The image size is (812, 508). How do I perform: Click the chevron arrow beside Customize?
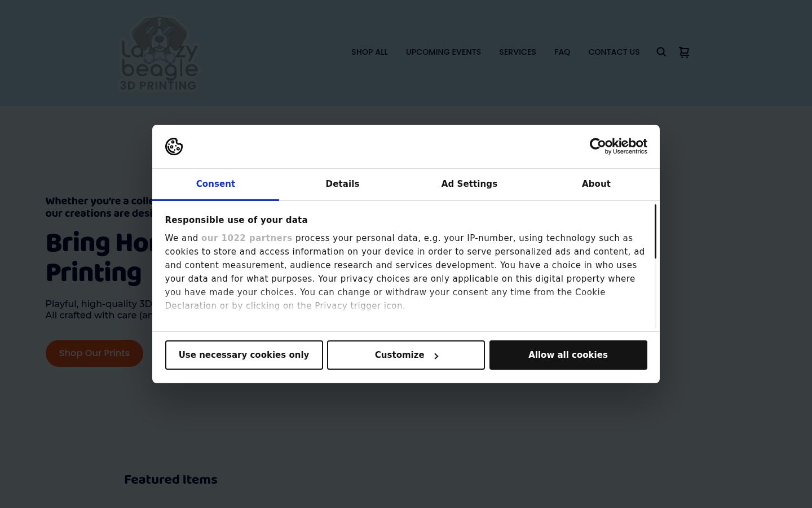click(436, 356)
